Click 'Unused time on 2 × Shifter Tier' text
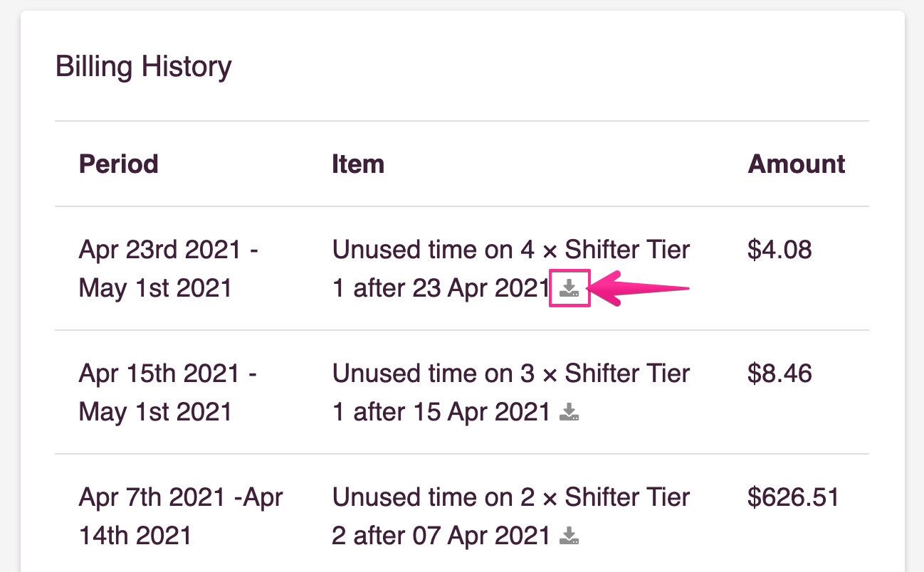 tap(511, 498)
